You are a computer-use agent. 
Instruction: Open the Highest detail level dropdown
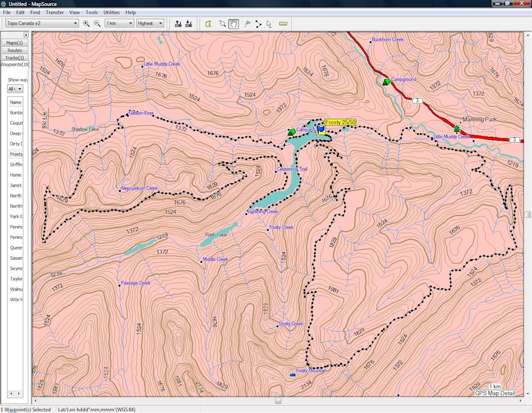tap(150, 23)
